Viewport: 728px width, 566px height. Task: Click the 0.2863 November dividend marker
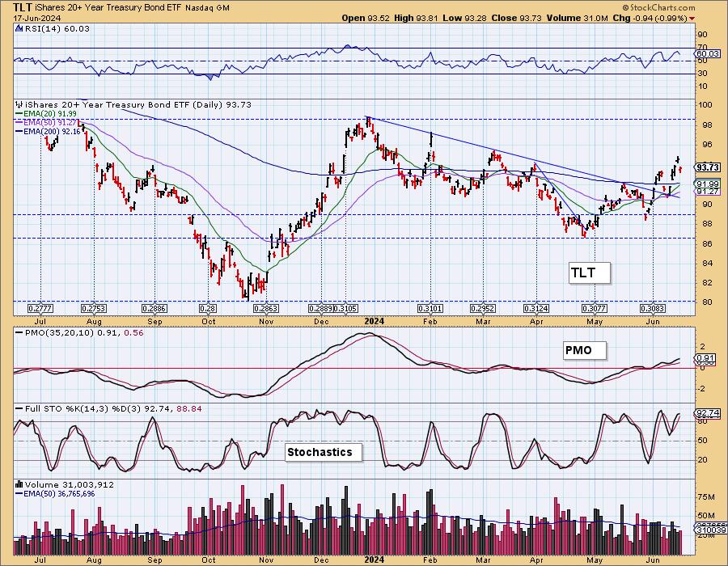point(266,309)
